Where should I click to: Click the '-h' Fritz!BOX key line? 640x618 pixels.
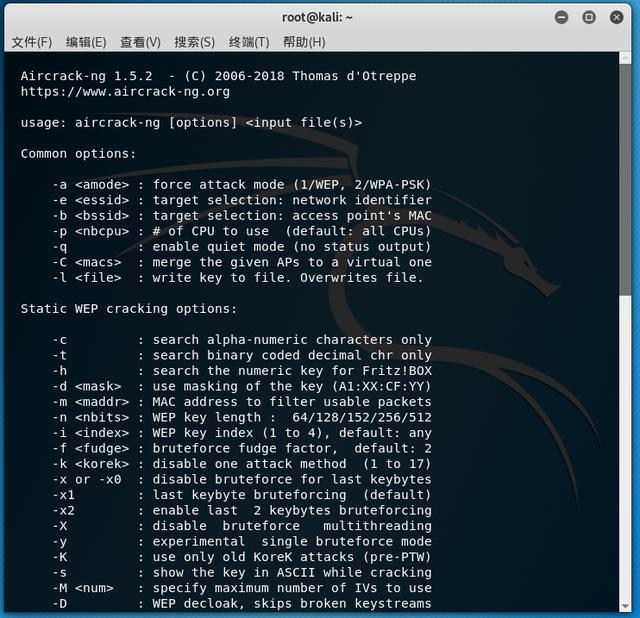coord(242,371)
